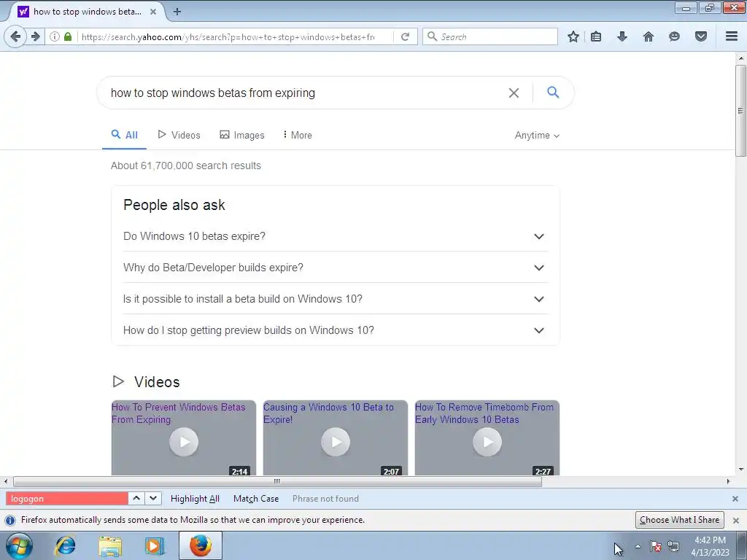
Task: Dismiss the Mozilla data notification bar
Action: tap(735, 521)
